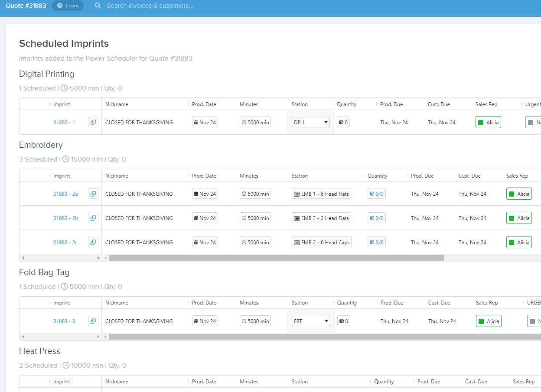This screenshot has width=541, height=392.
Task: Click the quantity 0/0 for imprint 31883 - 2a
Action: point(377,194)
